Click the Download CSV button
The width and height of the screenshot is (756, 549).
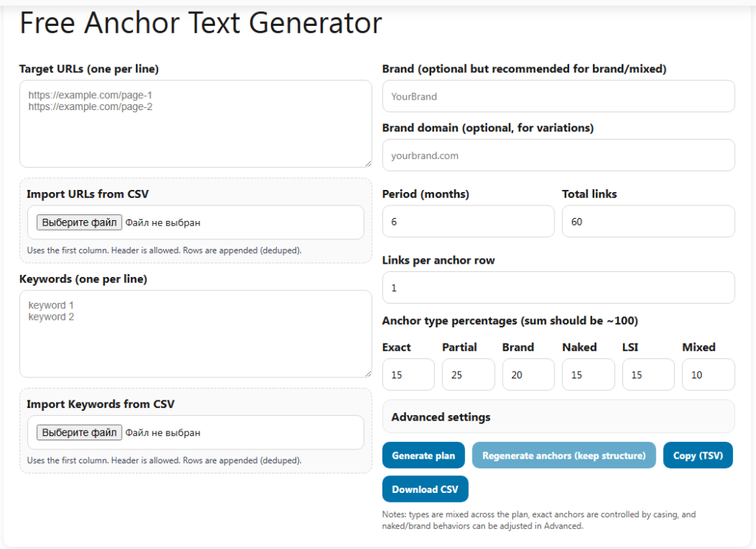pyautogui.click(x=425, y=489)
